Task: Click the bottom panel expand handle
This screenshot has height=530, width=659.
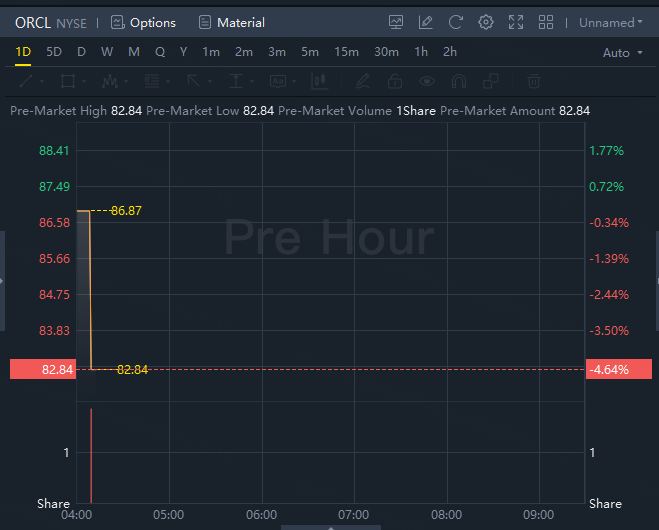Action: (x=331, y=527)
